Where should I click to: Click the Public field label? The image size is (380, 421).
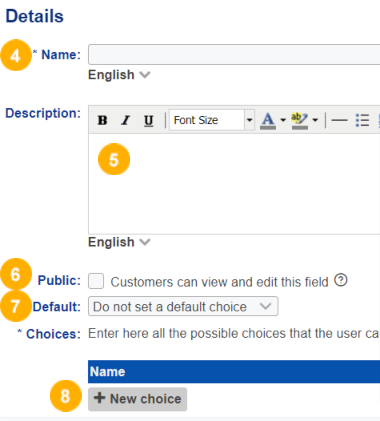tap(59, 280)
